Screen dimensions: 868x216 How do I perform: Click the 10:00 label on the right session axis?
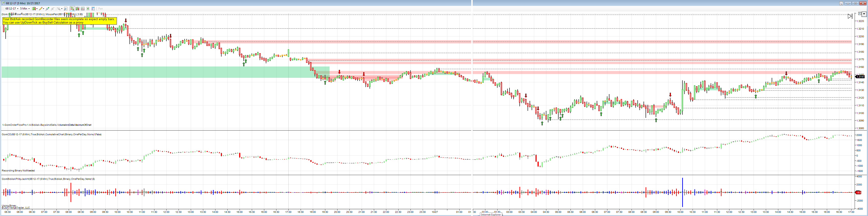(680, 212)
